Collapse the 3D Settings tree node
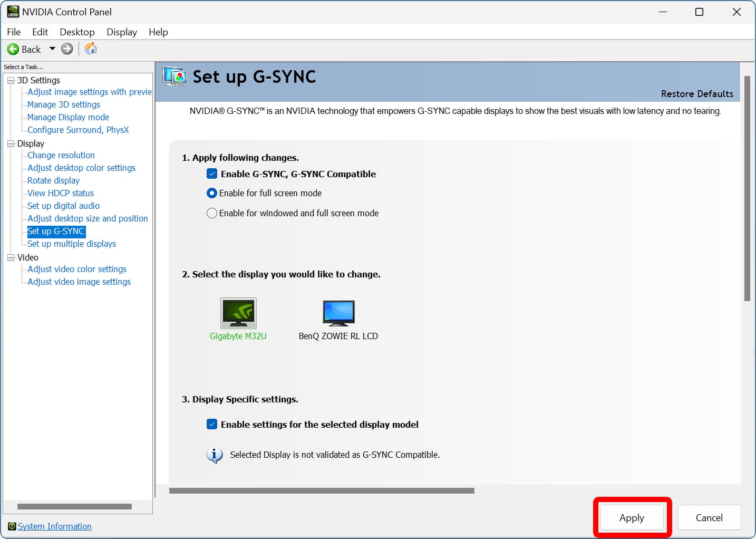Image resolution: width=756 pixels, height=539 pixels. (11, 80)
